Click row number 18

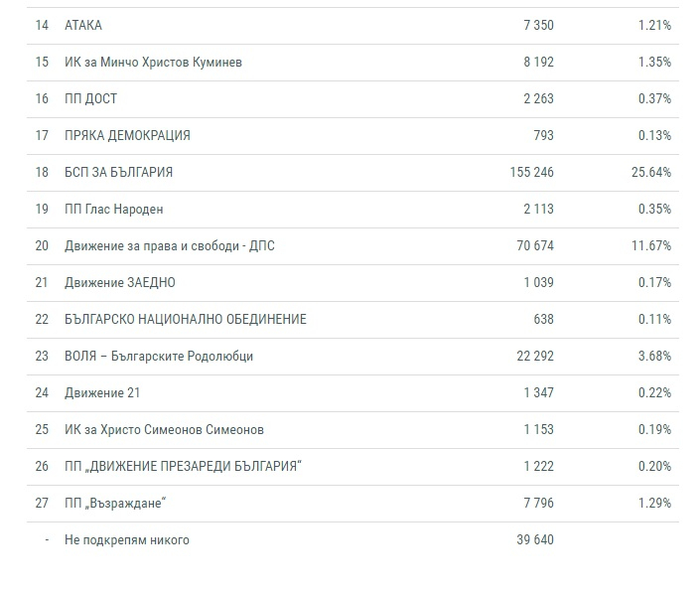[x=42, y=173]
